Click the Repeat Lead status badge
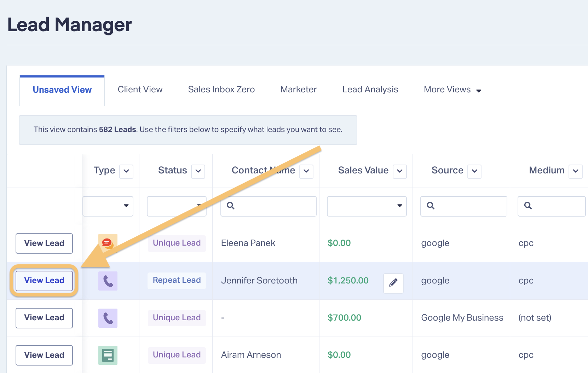This screenshot has width=588, height=373. coord(177,280)
